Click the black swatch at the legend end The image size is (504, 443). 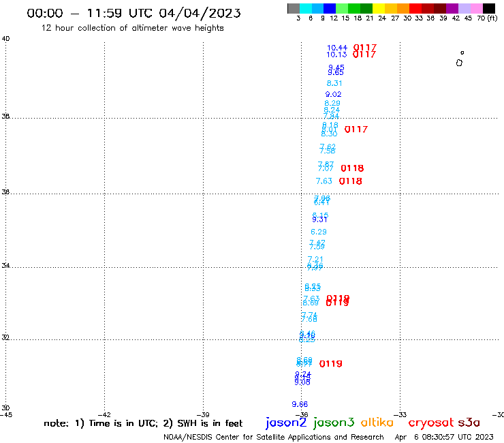click(x=488, y=8)
